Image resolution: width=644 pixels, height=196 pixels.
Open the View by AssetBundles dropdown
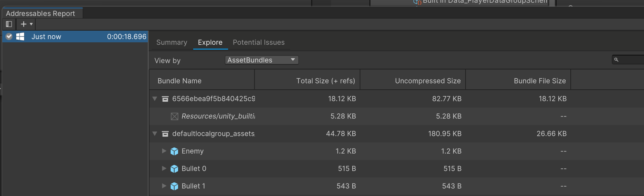pyautogui.click(x=261, y=60)
